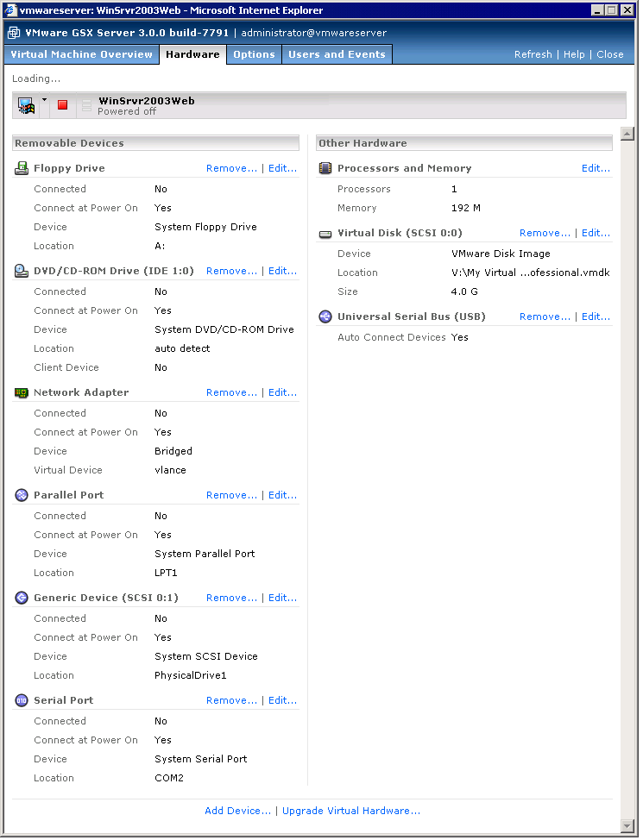Click the scrollbar down arrow
The width and height of the screenshot is (643, 840).
[627, 826]
